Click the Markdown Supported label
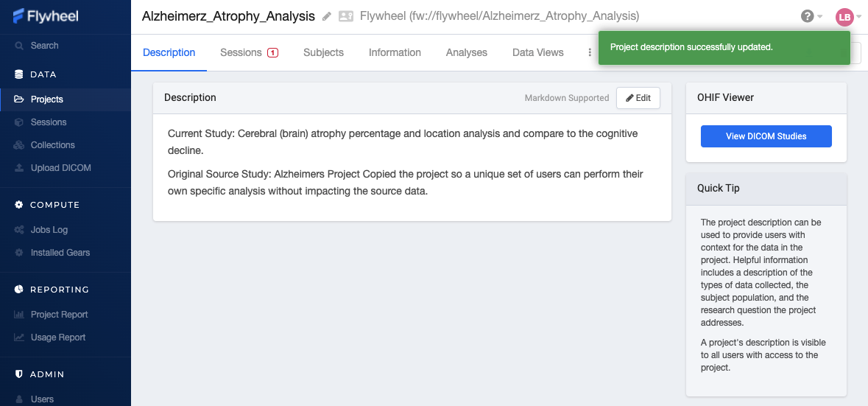This screenshot has width=868, height=406. point(567,98)
